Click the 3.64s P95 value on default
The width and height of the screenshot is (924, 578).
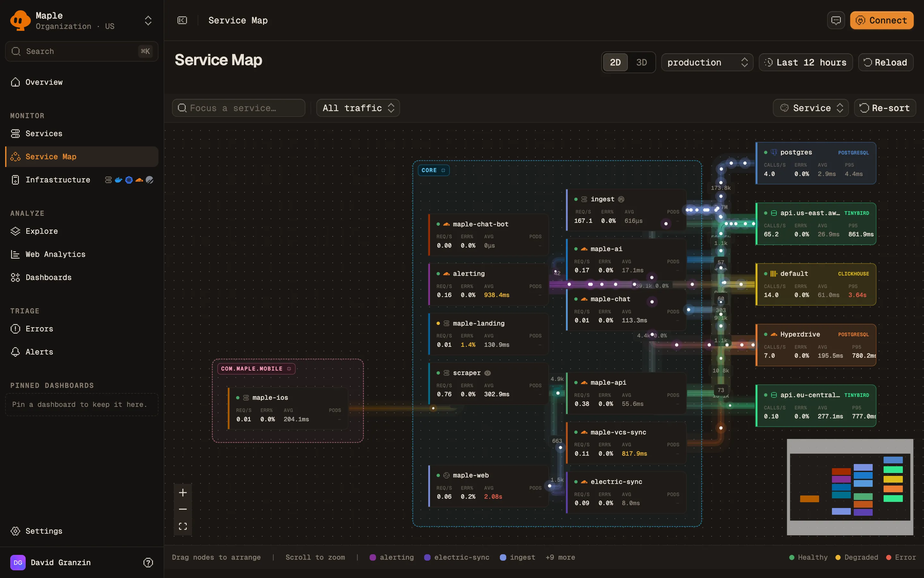pyautogui.click(x=857, y=295)
